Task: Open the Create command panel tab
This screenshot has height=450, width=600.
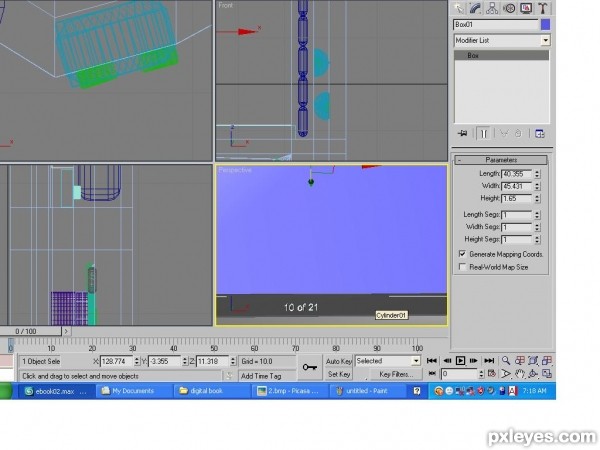Action: [x=458, y=8]
